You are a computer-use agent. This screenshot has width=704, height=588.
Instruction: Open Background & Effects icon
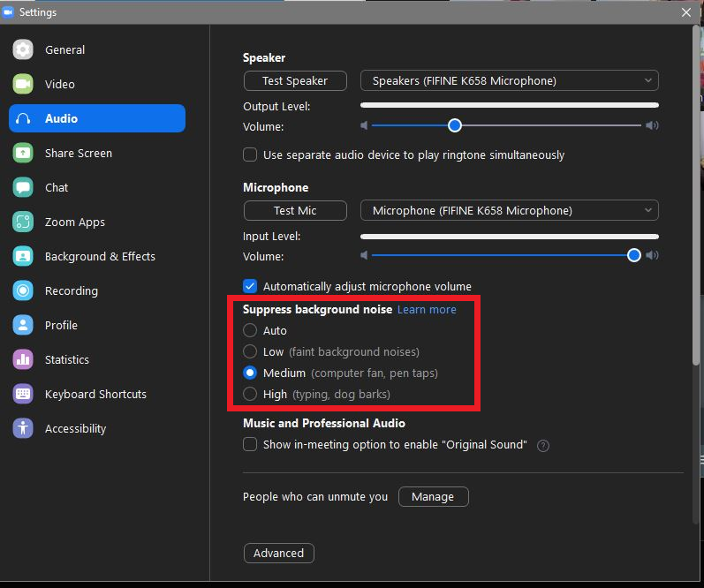[23, 257]
